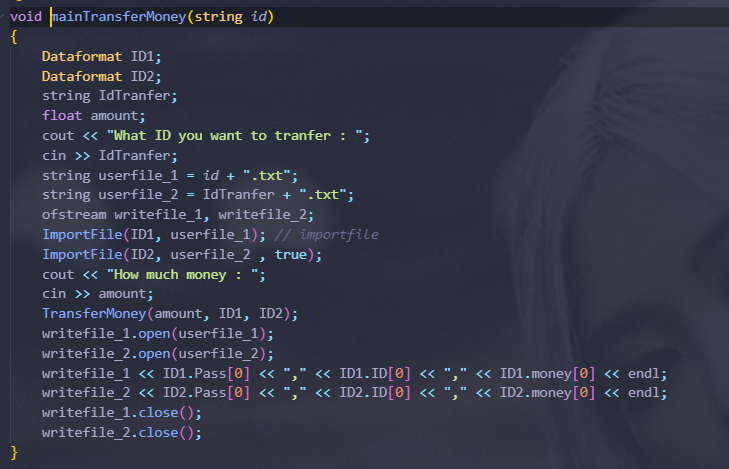Click 'userfile_2' in its string declaration
The image size is (729, 469).
pyautogui.click(x=138, y=194)
